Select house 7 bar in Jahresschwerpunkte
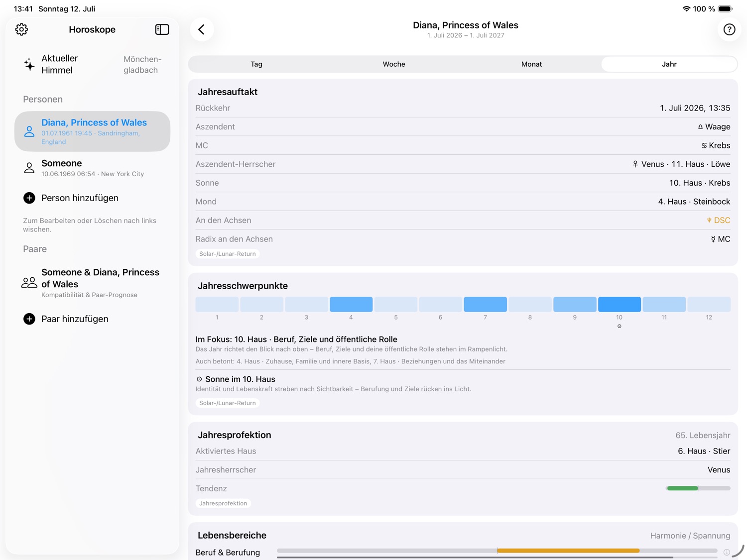The width and height of the screenshot is (747, 560). click(485, 304)
